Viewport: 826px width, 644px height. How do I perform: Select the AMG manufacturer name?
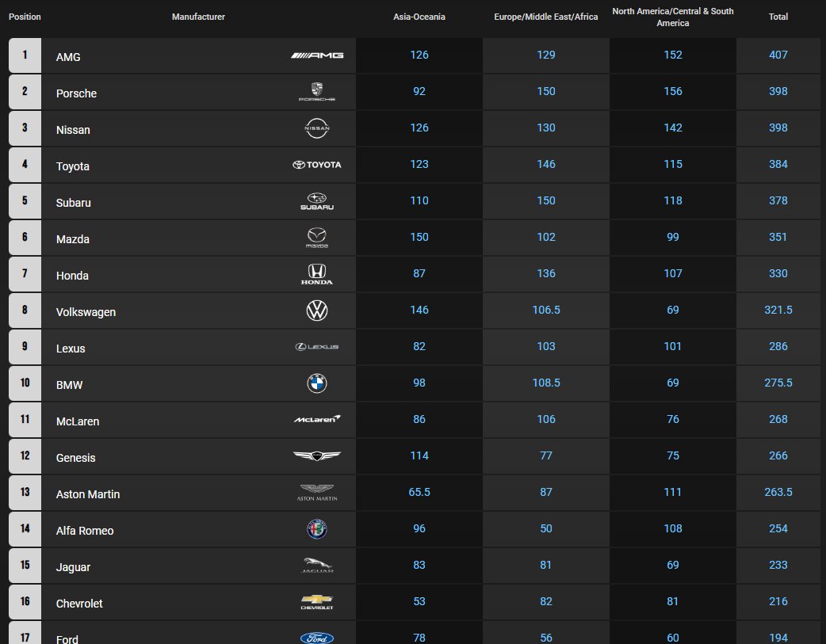click(68, 57)
